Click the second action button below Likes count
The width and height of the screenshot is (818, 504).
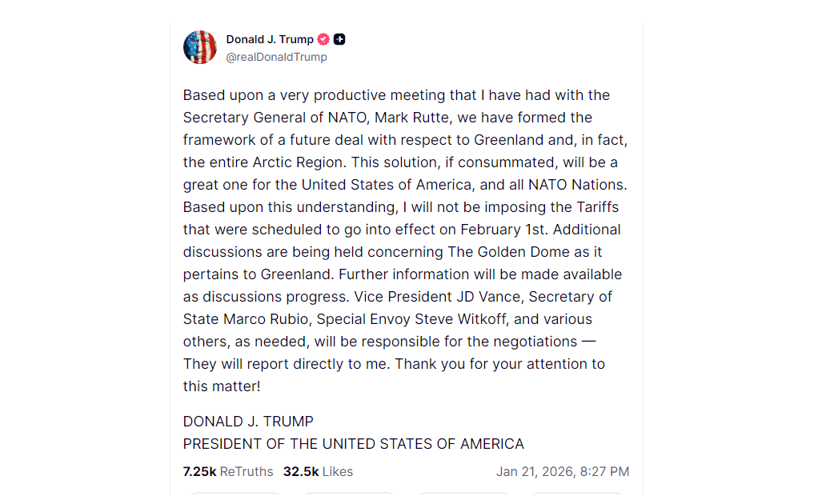tap(349, 498)
